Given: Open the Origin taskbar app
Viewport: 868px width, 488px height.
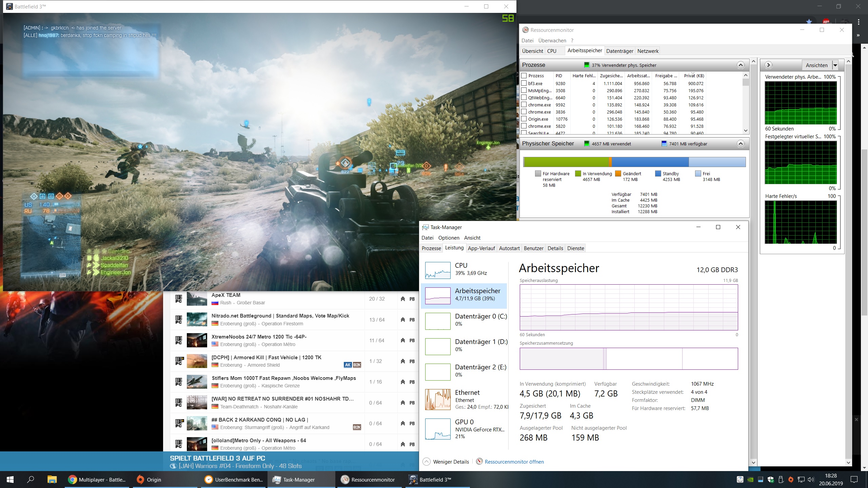Looking at the screenshot, I should [x=149, y=480].
